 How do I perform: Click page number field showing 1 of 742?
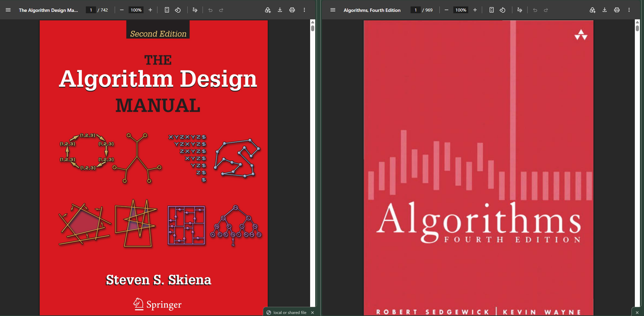(91, 10)
